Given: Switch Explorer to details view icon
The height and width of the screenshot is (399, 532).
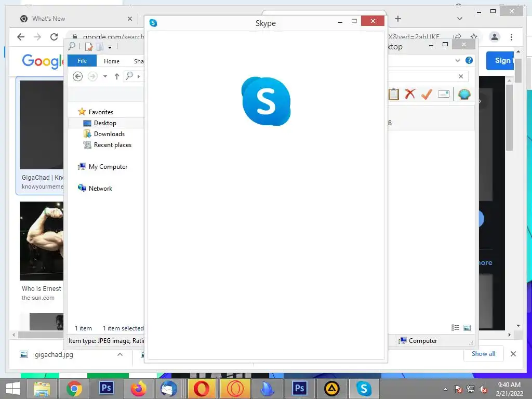Looking at the screenshot, I should point(455,327).
